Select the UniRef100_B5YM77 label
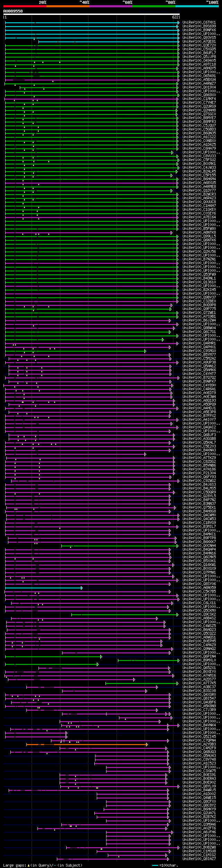 (x=199, y=355)
